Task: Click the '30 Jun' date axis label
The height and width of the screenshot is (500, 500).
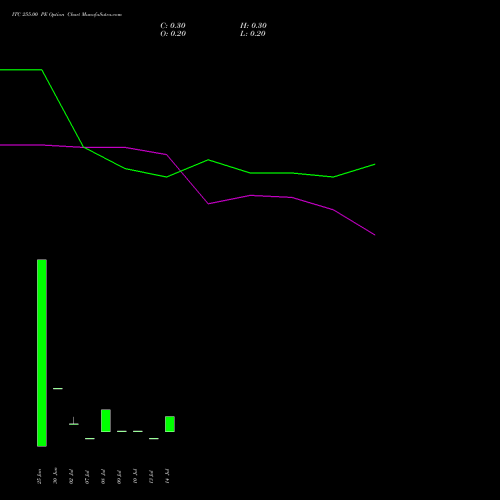Action: 55,476
